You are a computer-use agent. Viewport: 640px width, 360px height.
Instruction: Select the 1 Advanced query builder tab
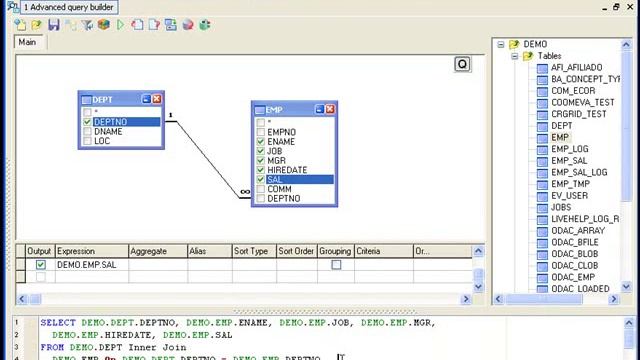tap(69, 7)
